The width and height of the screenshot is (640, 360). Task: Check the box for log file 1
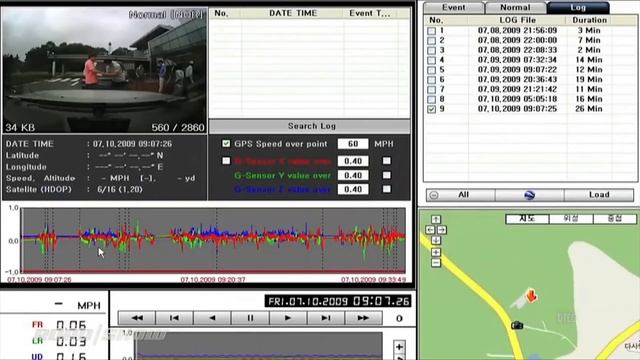431,31
